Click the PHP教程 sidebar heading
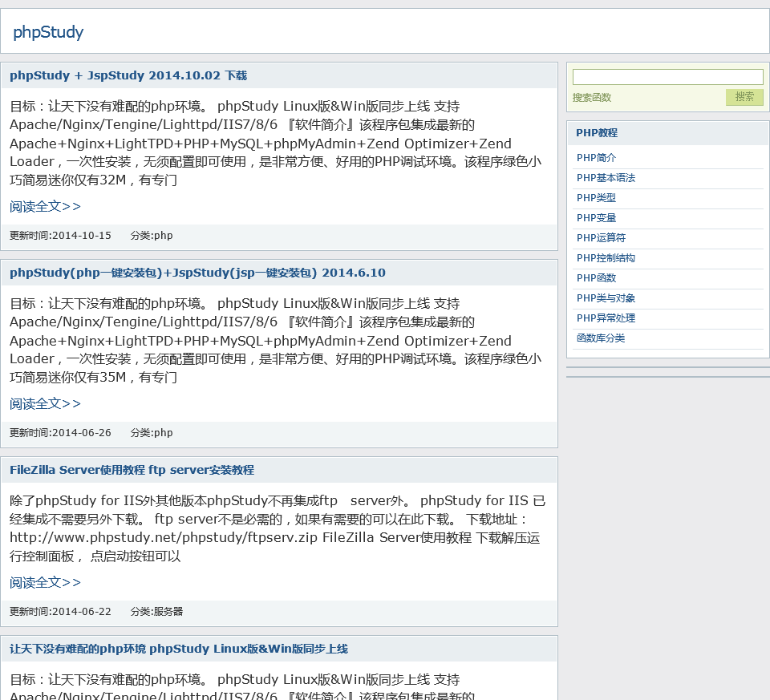The image size is (770, 700). point(597,133)
